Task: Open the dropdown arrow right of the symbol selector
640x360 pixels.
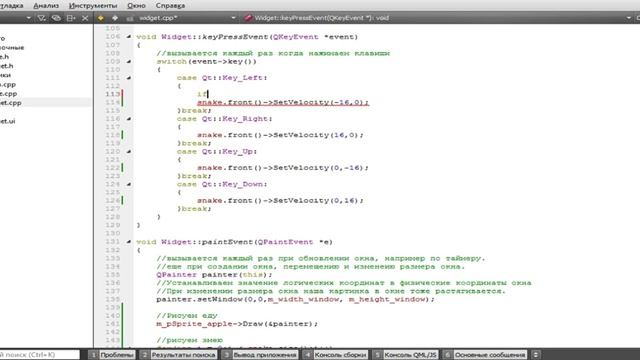Action: pyautogui.click(x=629, y=18)
